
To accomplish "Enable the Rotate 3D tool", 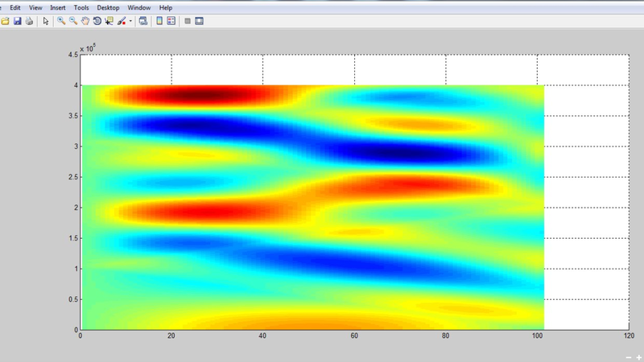I will (97, 21).
